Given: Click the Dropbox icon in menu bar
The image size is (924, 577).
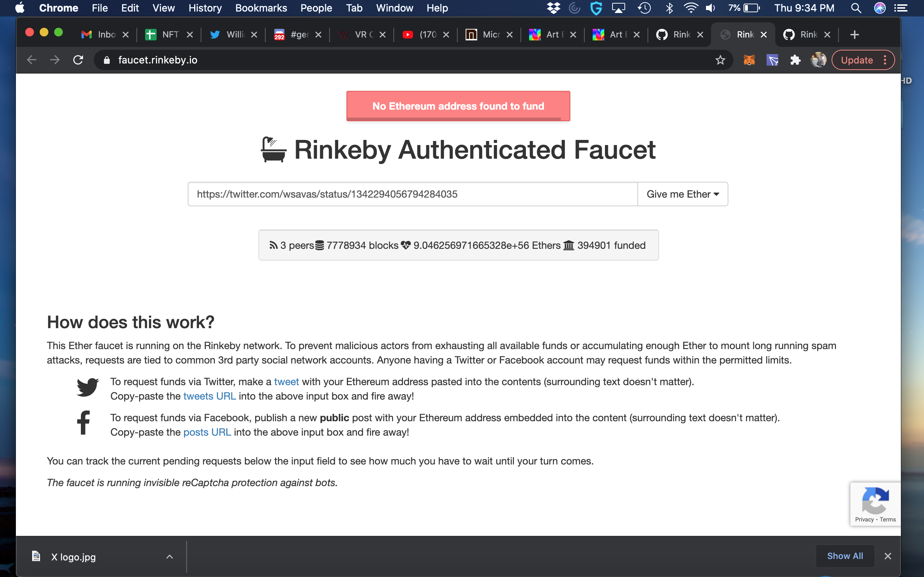Looking at the screenshot, I should pyautogui.click(x=554, y=8).
